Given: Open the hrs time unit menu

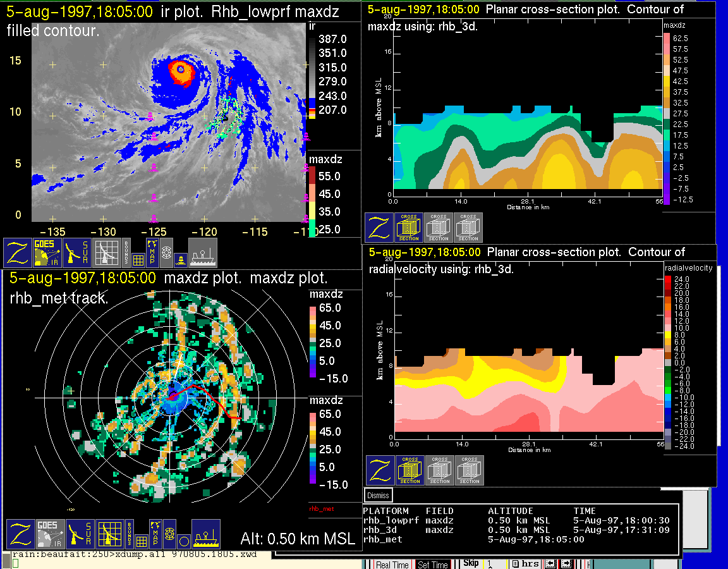Looking at the screenshot, I should (x=526, y=564).
